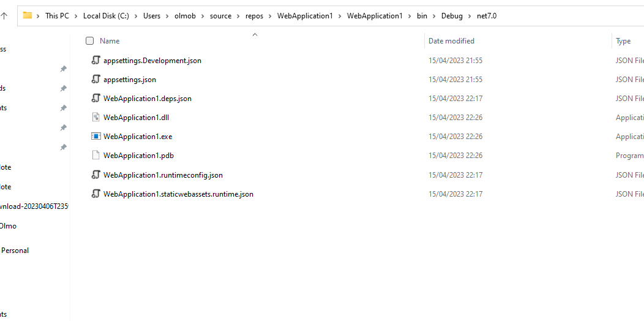The width and height of the screenshot is (644, 321).
Task: Select the WebApplication1.exe file name
Action: tap(138, 137)
